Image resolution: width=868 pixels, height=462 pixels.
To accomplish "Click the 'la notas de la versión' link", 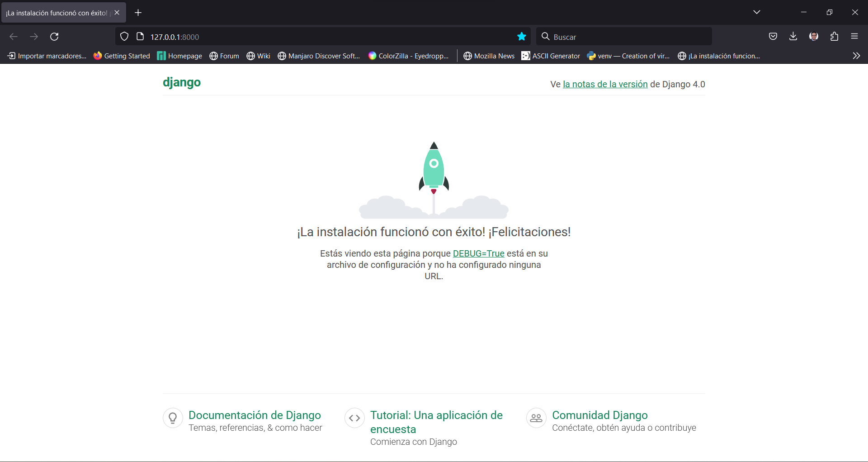I will click(605, 84).
